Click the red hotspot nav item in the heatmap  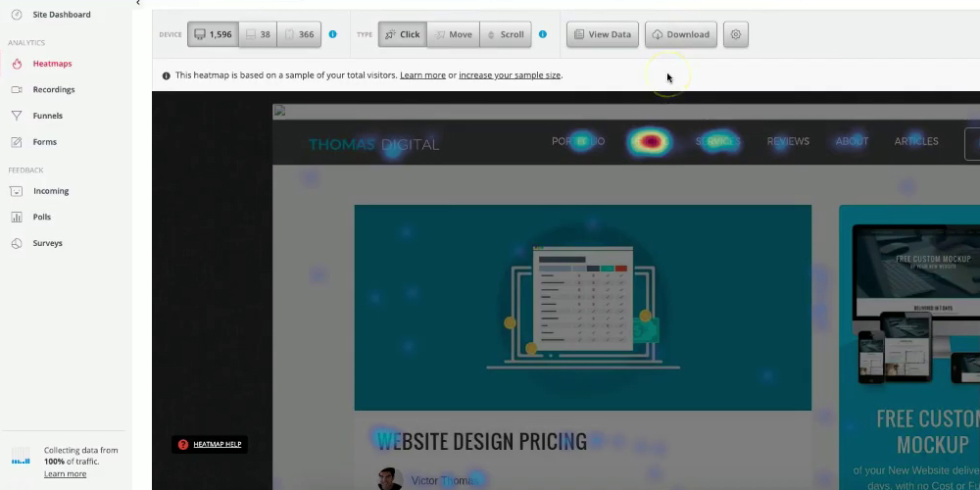650,141
